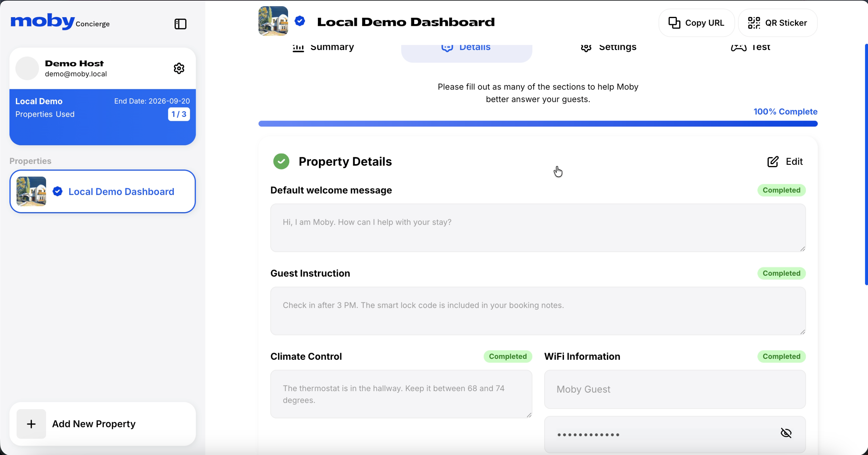The height and width of the screenshot is (455, 868).
Task: Click the Copy URL button
Action: [x=696, y=23]
